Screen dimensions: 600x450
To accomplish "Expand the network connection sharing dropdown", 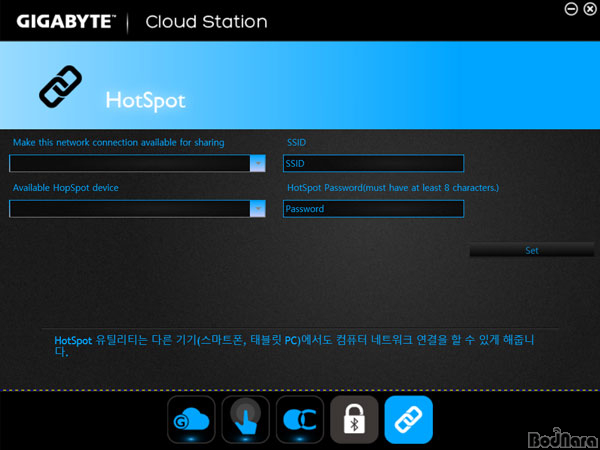I will pos(258,163).
